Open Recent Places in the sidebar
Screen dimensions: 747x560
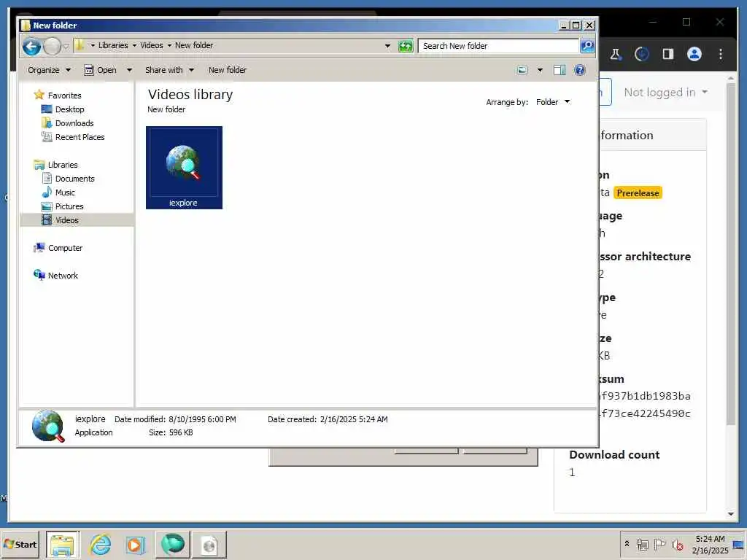(x=80, y=137)
